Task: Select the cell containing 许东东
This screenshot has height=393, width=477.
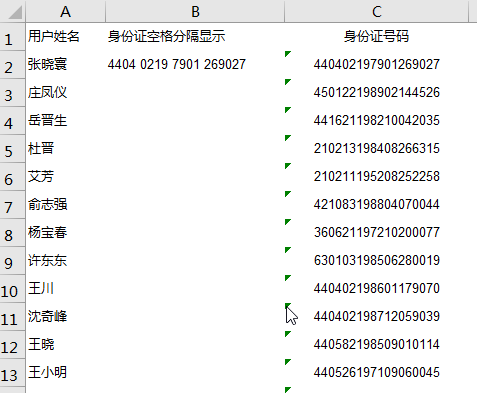Action: pyautogui.click(x=66, y=261)
